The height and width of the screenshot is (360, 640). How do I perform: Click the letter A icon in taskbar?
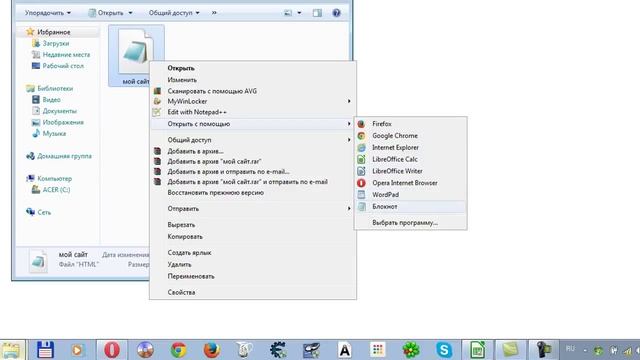344,350
